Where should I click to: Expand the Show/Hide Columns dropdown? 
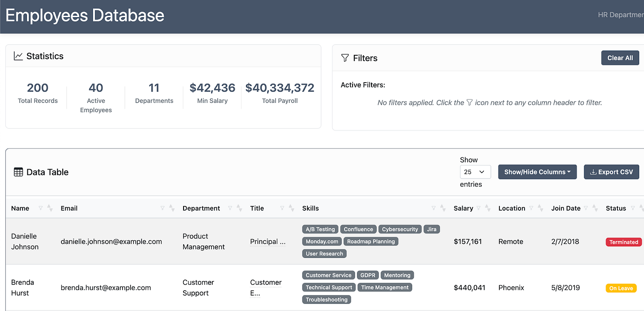[537, 172]
